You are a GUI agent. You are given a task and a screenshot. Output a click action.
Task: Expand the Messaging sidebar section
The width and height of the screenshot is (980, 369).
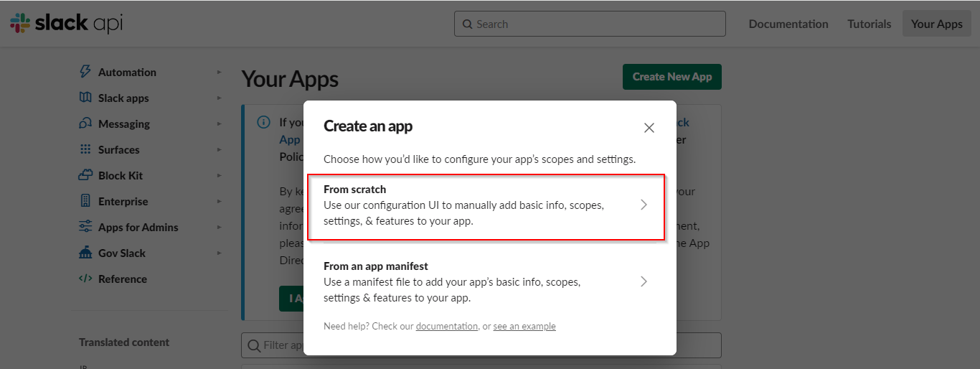tap(220, 123)
